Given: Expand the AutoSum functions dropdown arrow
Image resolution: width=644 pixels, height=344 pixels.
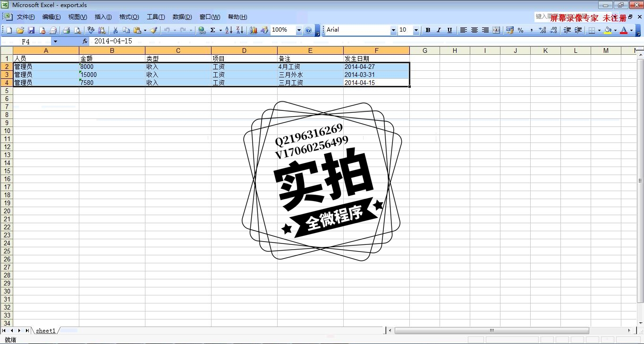Looking at the screenshot, I should pyautogui.click(x=220, y=30).
